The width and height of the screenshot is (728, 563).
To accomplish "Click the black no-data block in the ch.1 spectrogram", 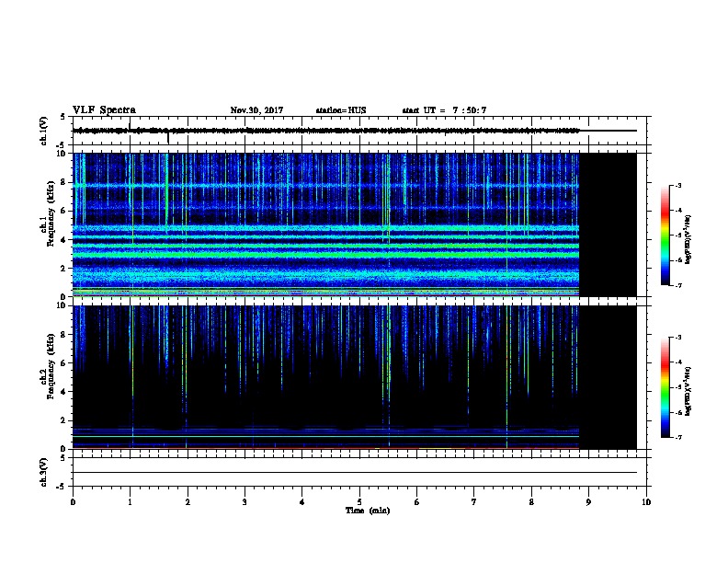I will [x=609, y=224].
